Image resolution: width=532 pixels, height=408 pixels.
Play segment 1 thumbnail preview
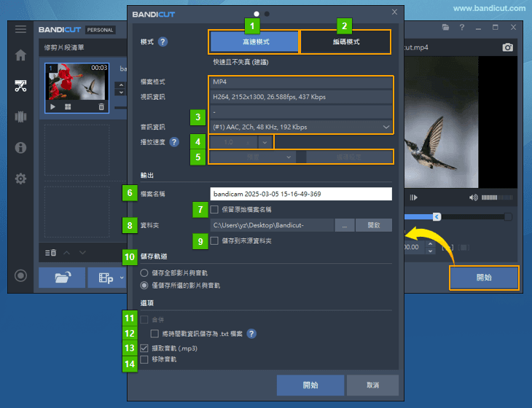[53, 107]
